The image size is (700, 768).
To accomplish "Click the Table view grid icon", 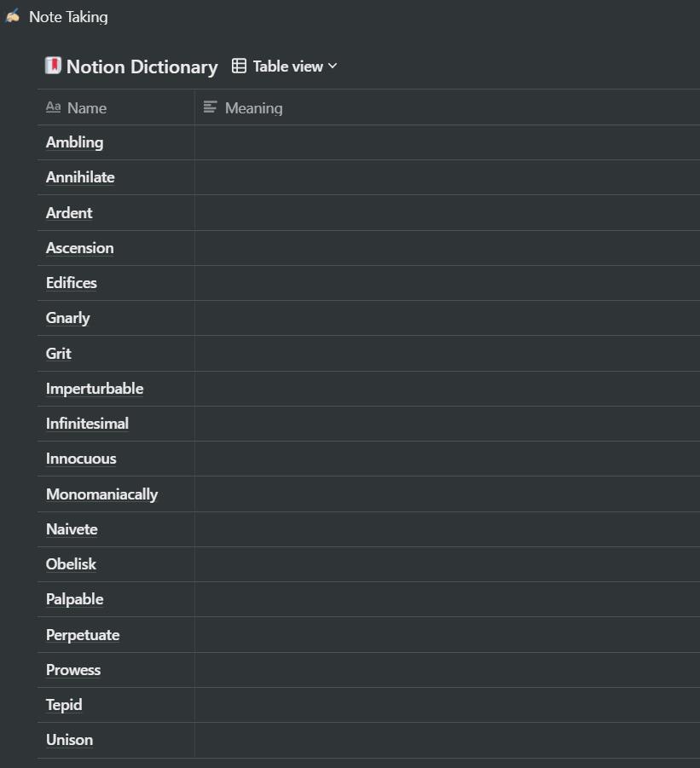I will (238, 65).
